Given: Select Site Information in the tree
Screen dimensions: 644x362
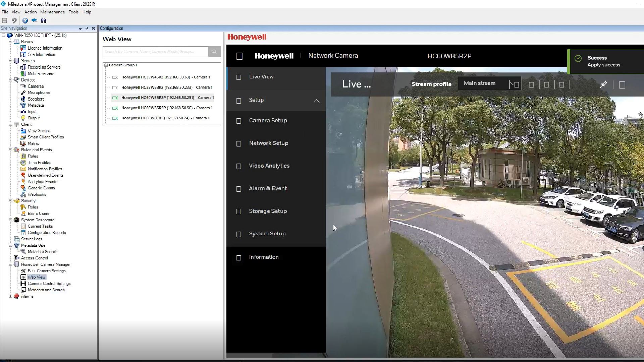Looking at the screenshot, I should pyautogui.click(x=42, y=54).
